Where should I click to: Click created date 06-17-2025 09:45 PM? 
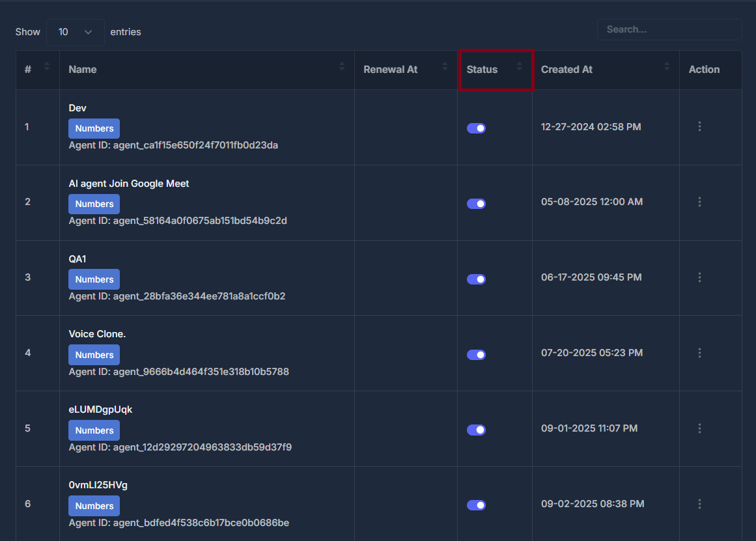[591, 277]
